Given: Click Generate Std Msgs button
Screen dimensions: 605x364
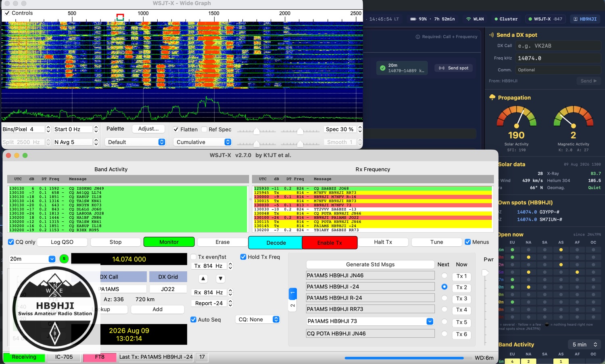Looking at the screenshot, I should [370, 264].
